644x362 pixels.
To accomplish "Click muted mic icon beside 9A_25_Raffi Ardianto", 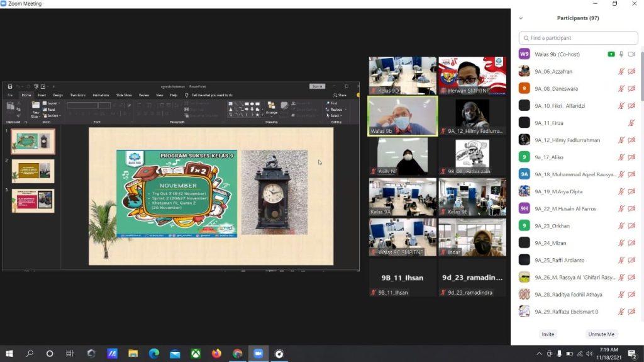I will (x=621, y=260).
